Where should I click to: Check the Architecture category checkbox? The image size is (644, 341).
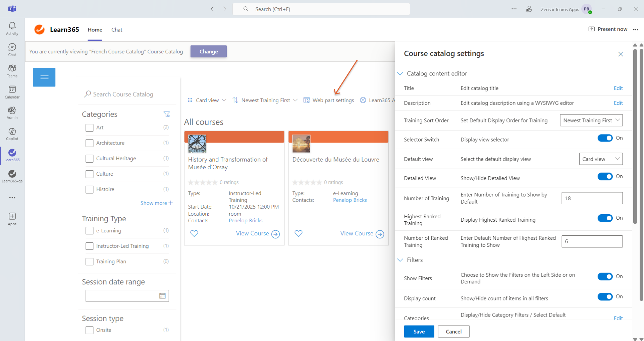point(89,143)
